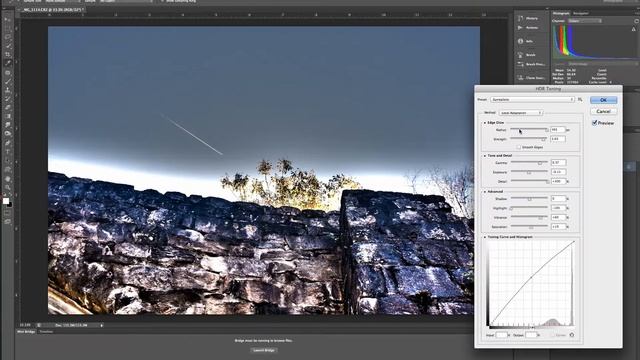Image resolution: width=640 pixels, height=360 pixels.
Task: Toggle the Preview checkbox
Action: pos(595,122)
